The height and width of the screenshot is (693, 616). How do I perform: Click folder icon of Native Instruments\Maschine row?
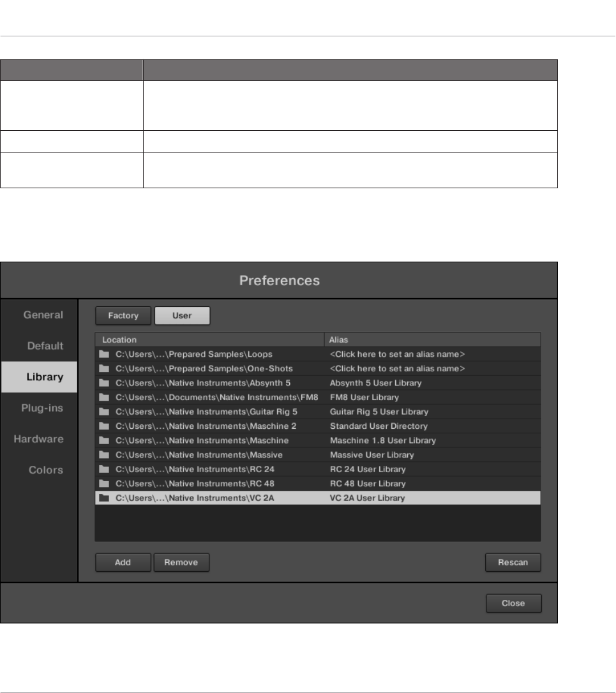click(104, 440)
